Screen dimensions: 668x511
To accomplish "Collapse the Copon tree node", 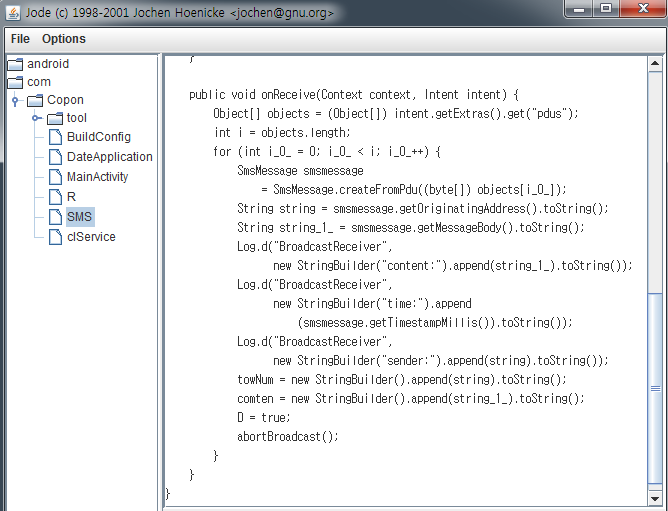I will tap(15, 101).
